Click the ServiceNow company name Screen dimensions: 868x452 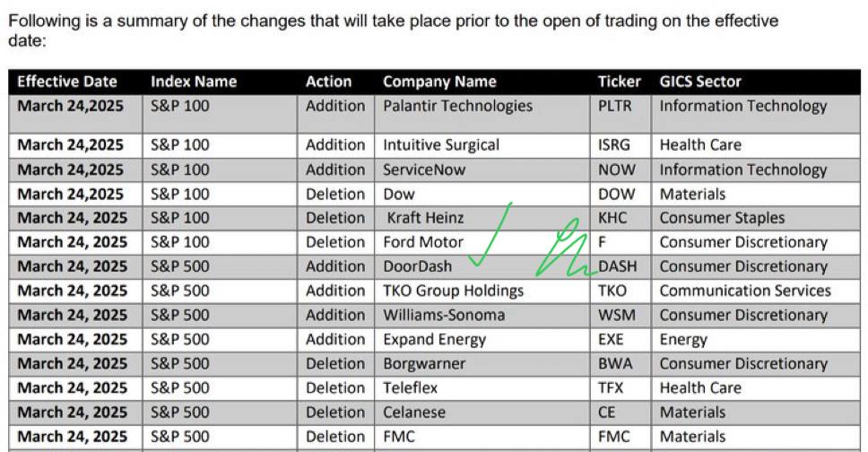(x=426, y=169)
